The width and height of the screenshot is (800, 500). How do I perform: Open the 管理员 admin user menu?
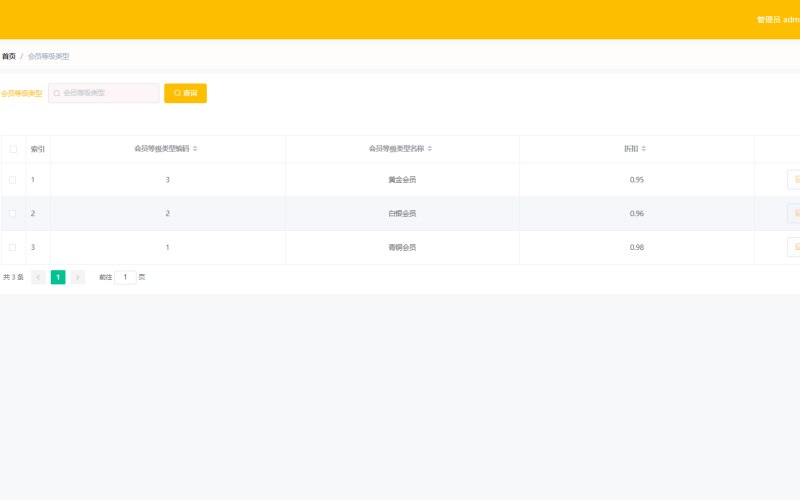778,19
